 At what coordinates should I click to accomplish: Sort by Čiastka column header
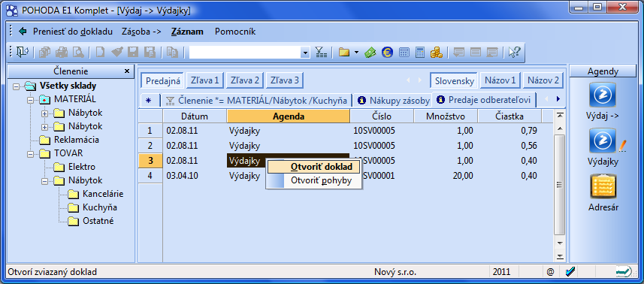[x=509, y=116]
